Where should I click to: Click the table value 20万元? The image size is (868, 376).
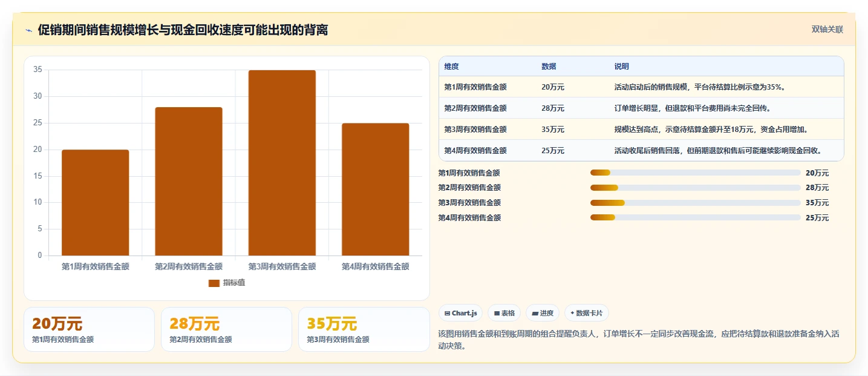tap(553, 87)
